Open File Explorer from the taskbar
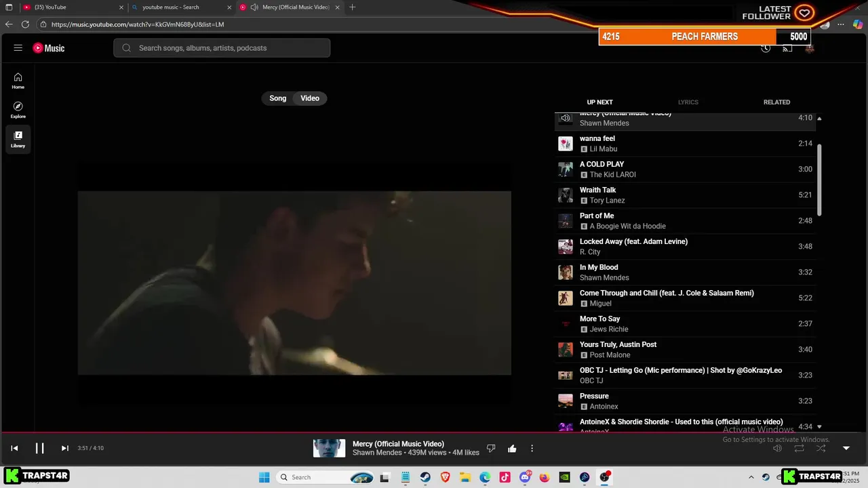 point(465,477)
